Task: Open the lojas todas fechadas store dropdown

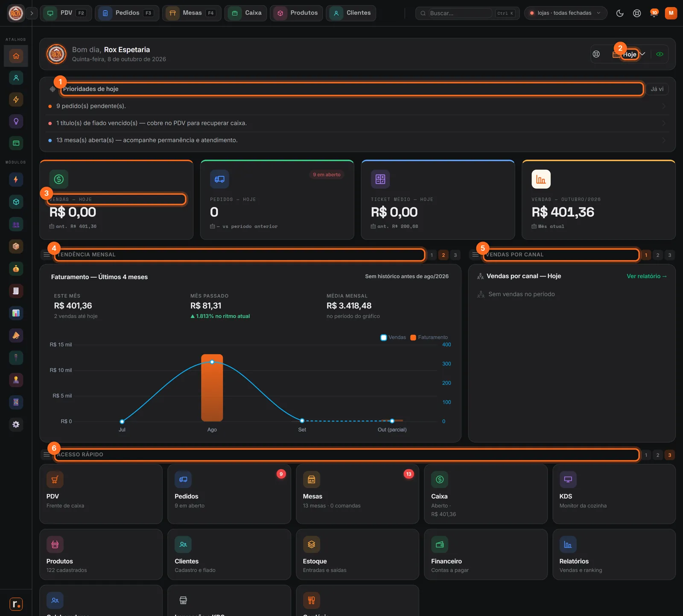Action: click(566, 13)
